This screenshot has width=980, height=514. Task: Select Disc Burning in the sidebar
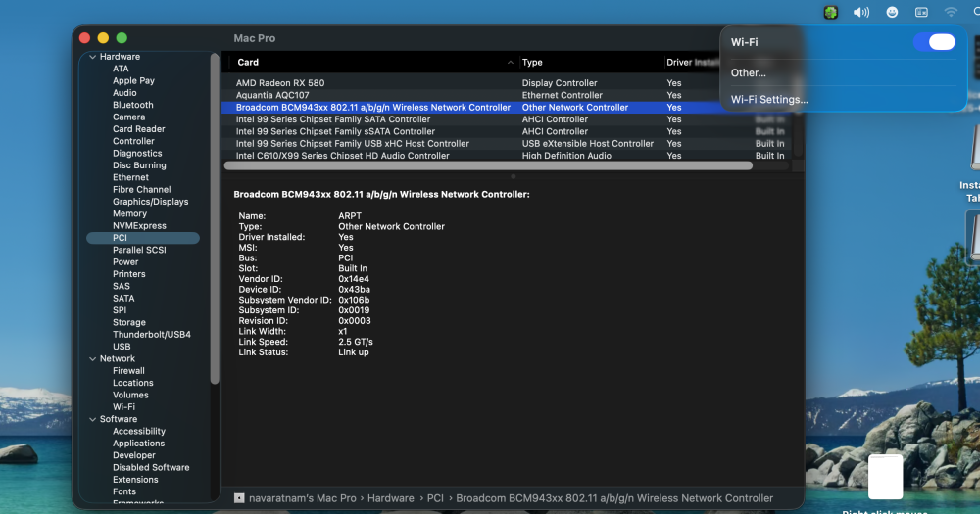click(139, 165)
